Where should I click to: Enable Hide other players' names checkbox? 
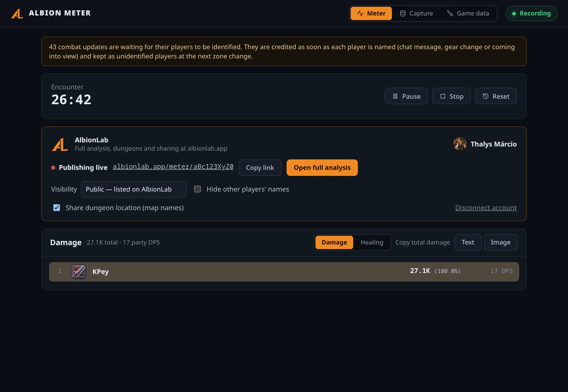[198, 189]
